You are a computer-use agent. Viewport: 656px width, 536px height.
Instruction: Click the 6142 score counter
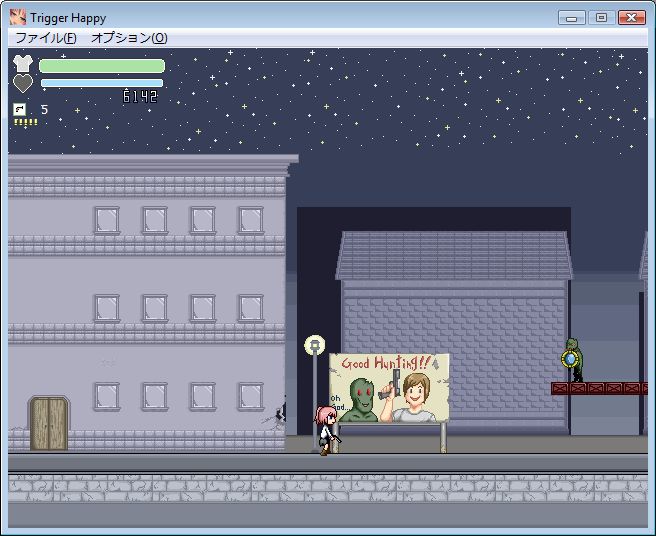(x=139, y=97)
